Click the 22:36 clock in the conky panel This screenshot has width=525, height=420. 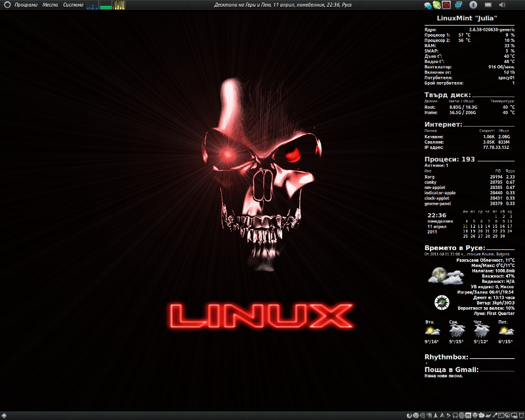coord(436,215)
